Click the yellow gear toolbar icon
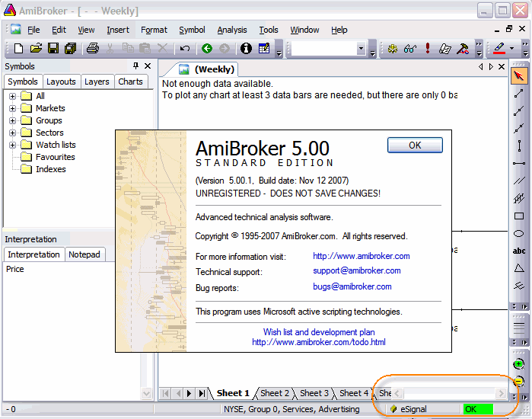This screenshot has width=532, height=419. point(393,49)
